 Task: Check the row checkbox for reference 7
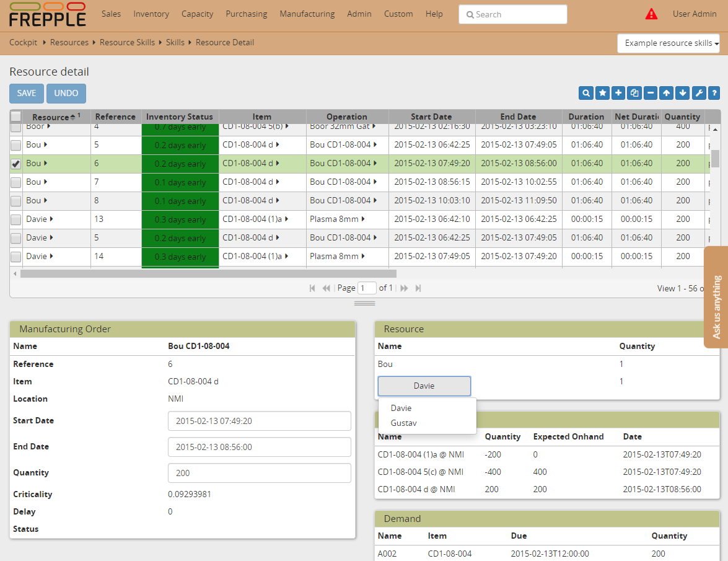click(x=16, y=182)
